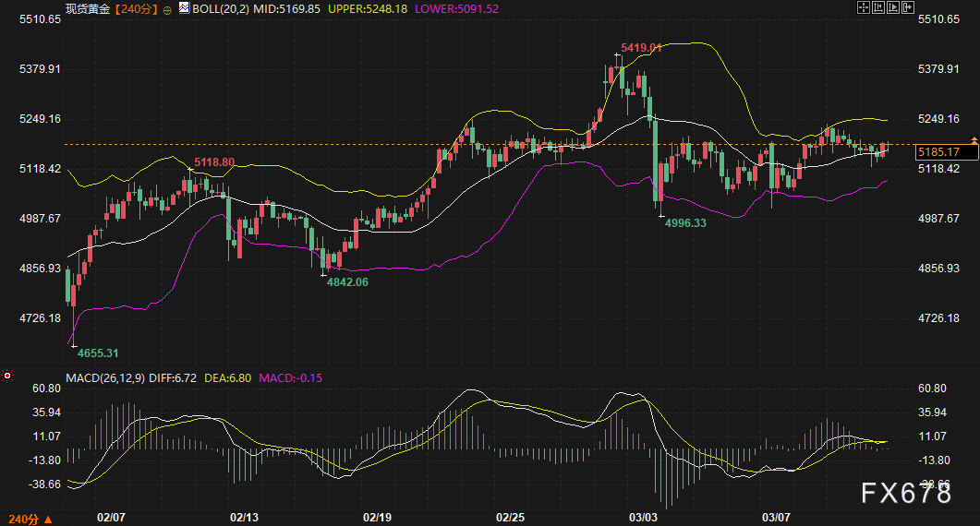Click the 02/13 date label
980x526 pixels.
click(245, 518)
